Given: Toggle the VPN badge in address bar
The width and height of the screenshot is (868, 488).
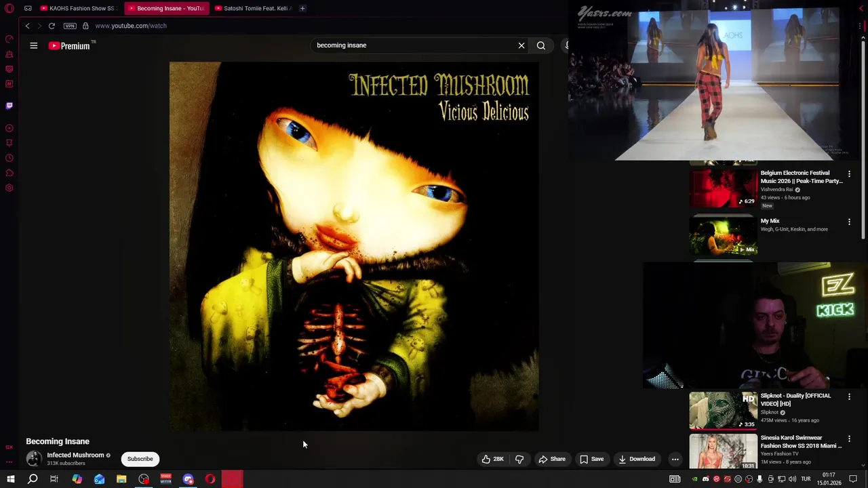Looking at the screenshot, I should pyautogui.click(x=70, y=26).
